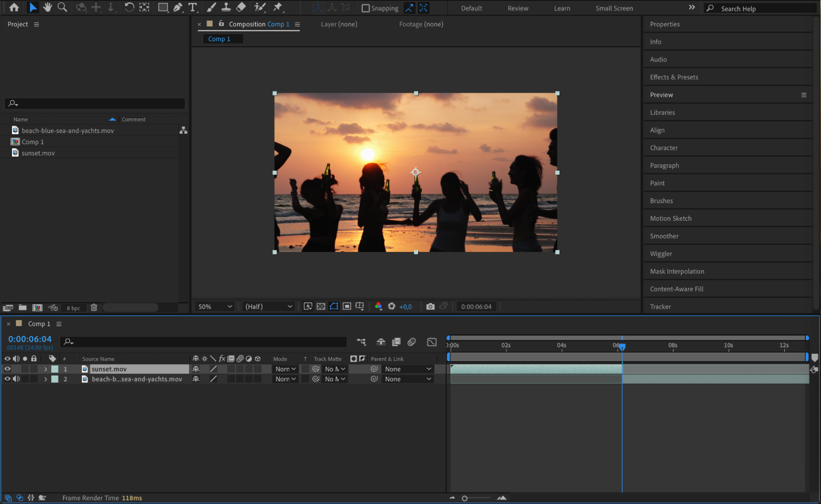Image resolution: width=821 pixels, height=504 pixels.
Task: Select the Puppet Pin tool
Action: (278, 7)
